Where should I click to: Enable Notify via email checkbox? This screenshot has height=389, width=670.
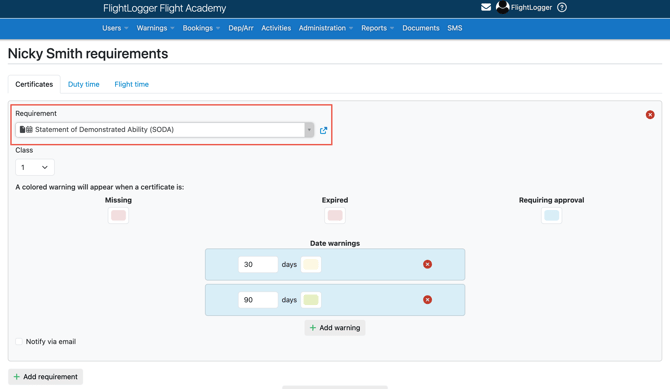[x=19, y=342]
